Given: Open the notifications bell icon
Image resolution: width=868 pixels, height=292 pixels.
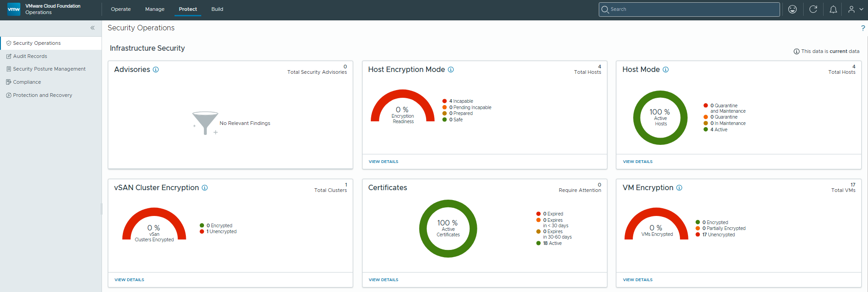Looking at the screenshot, I should pyautogui.click(x=833, y=9).
